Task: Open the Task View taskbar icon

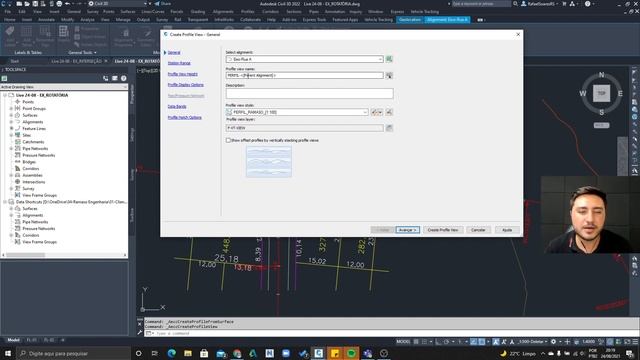Action: point(155,353)
